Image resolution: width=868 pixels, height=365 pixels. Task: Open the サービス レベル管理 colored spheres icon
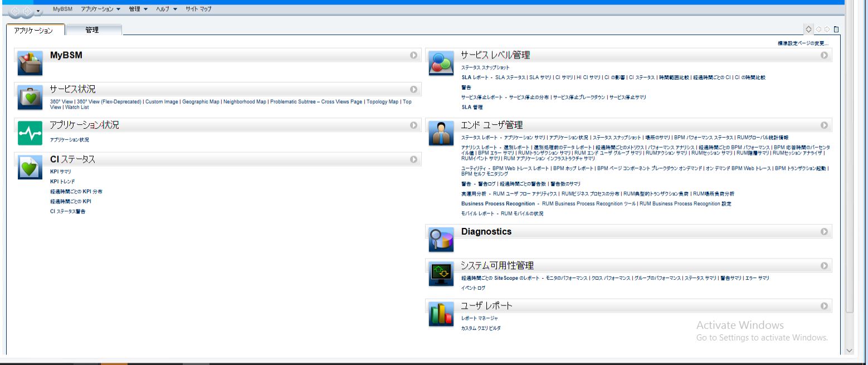coord(441,62)
